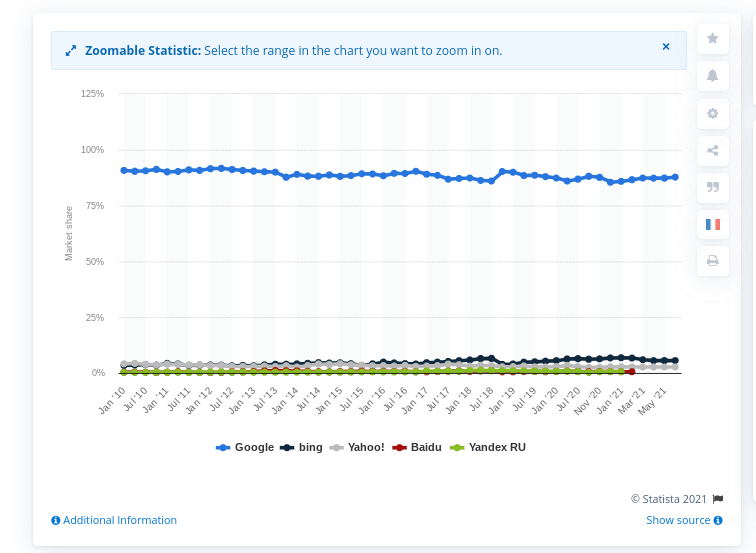This screenshot has height=553, width=756.
Task: Click Show source link
Action: click(x=684, y=520)
